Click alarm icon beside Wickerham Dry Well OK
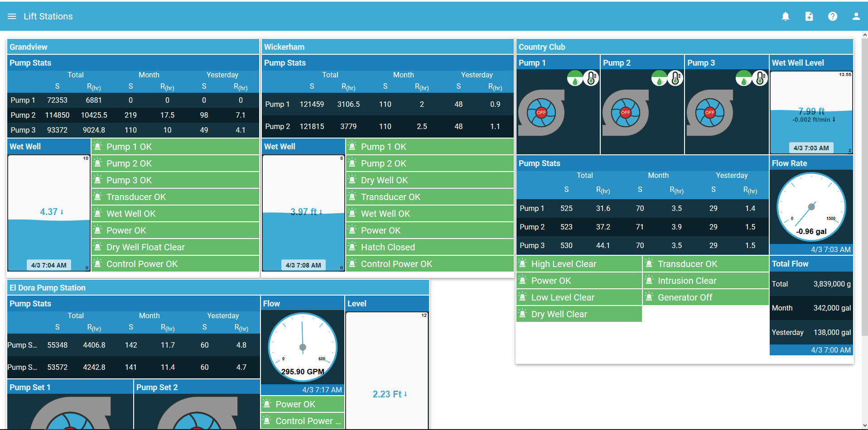The image size is (868, 430). click(352, 180)
